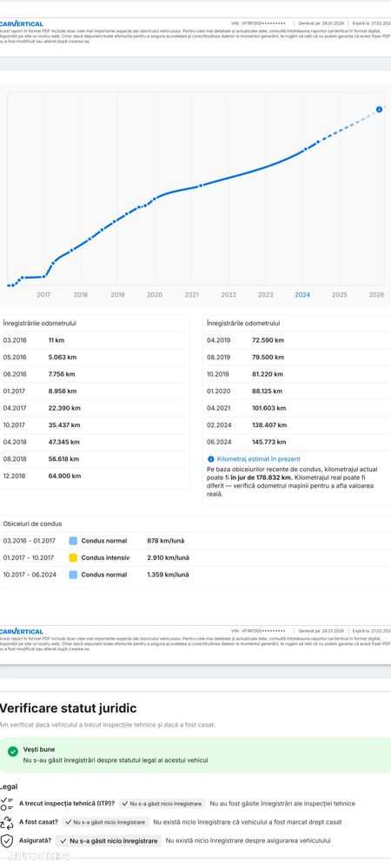Click the Asigurată Nu s-a găsit nicio înregistrare badge
Screen dimensions: 391x868
pyautogui.click(x=108, y=841)
